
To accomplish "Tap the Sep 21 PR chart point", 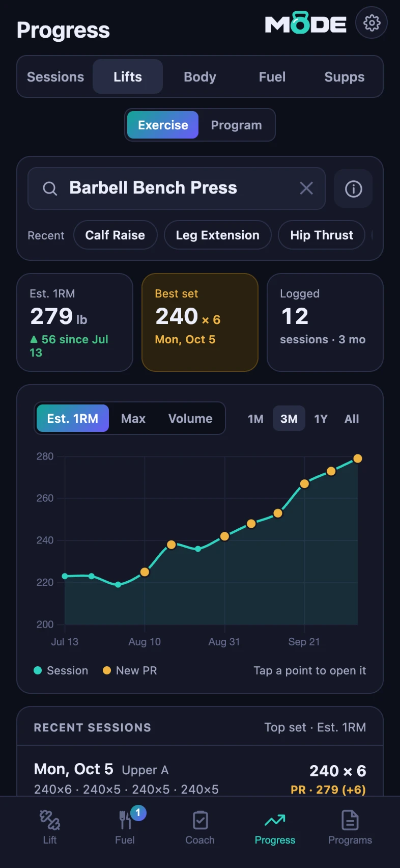I will click(304, 484).
